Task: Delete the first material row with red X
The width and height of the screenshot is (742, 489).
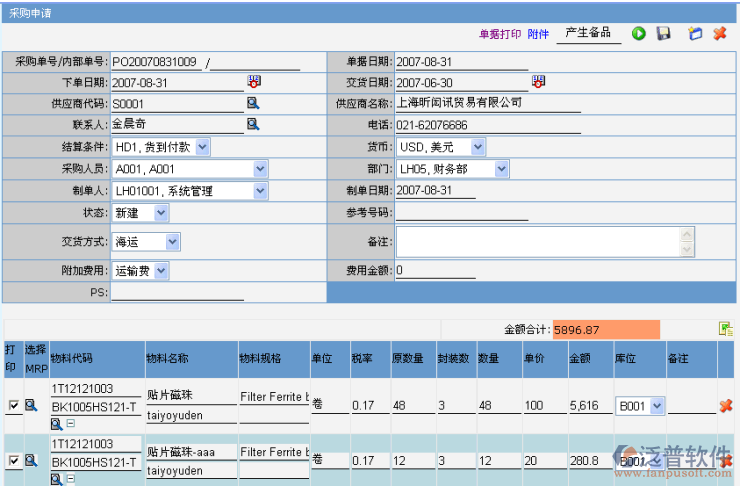Action: click(x=726, y=406)
